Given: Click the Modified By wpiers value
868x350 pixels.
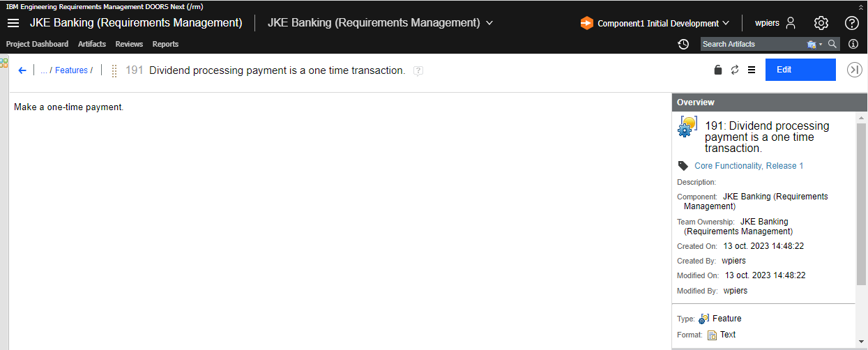Looking at the screenshot, I should (x=736, y=291).
